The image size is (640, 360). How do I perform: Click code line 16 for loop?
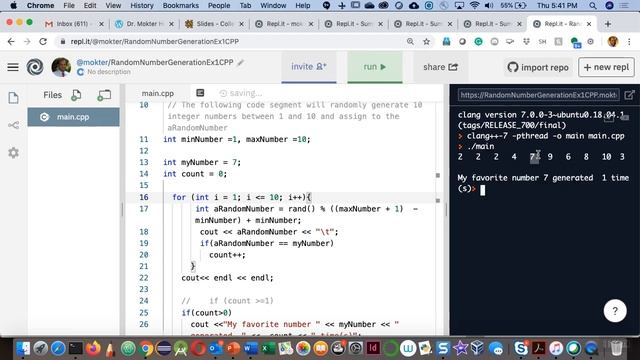(241, 197)
